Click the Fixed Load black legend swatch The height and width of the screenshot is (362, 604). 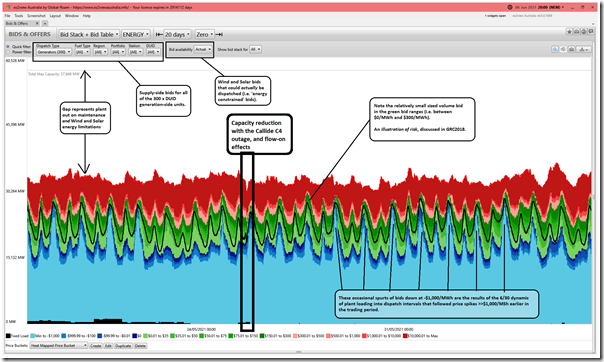pos(8,336)
